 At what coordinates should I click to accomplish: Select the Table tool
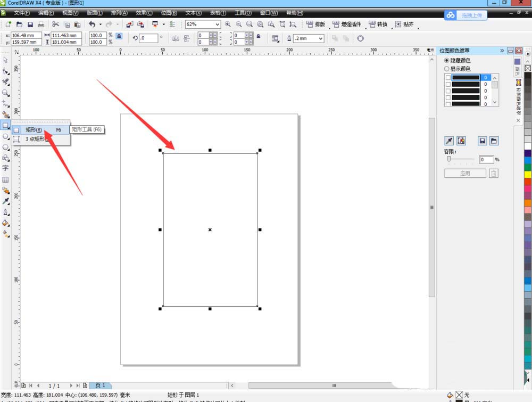pos(6,179)
